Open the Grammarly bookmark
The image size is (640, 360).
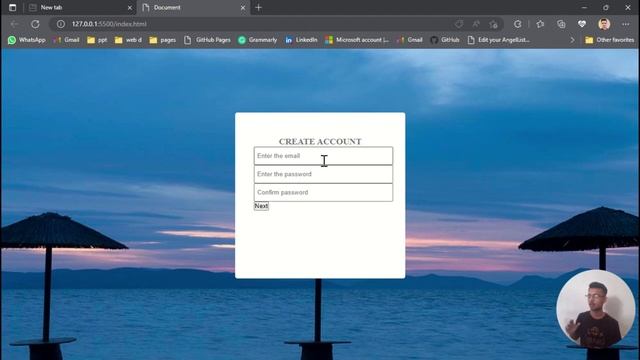(x=258, y=40)
